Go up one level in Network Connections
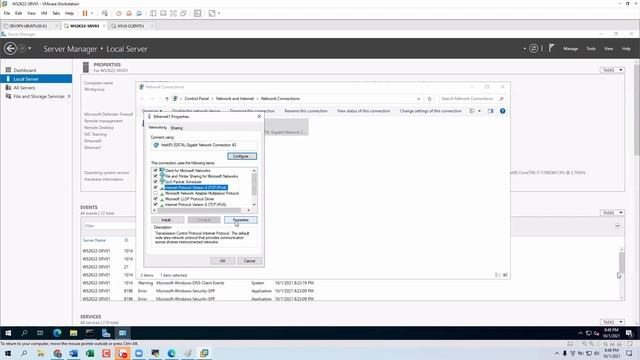The width and height of the screenshot is (640, 360). 167,99
